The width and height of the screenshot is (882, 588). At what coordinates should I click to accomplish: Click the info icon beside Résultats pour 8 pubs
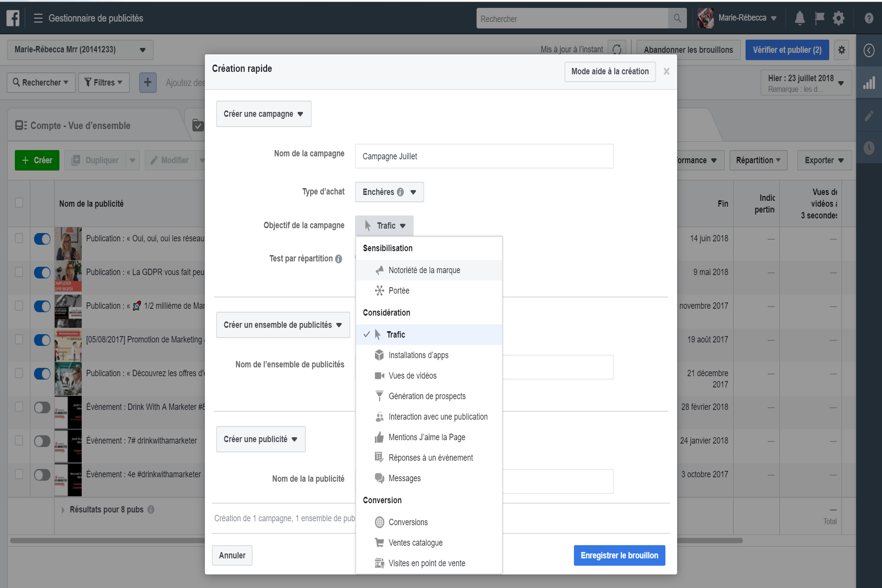click(151, 510)
